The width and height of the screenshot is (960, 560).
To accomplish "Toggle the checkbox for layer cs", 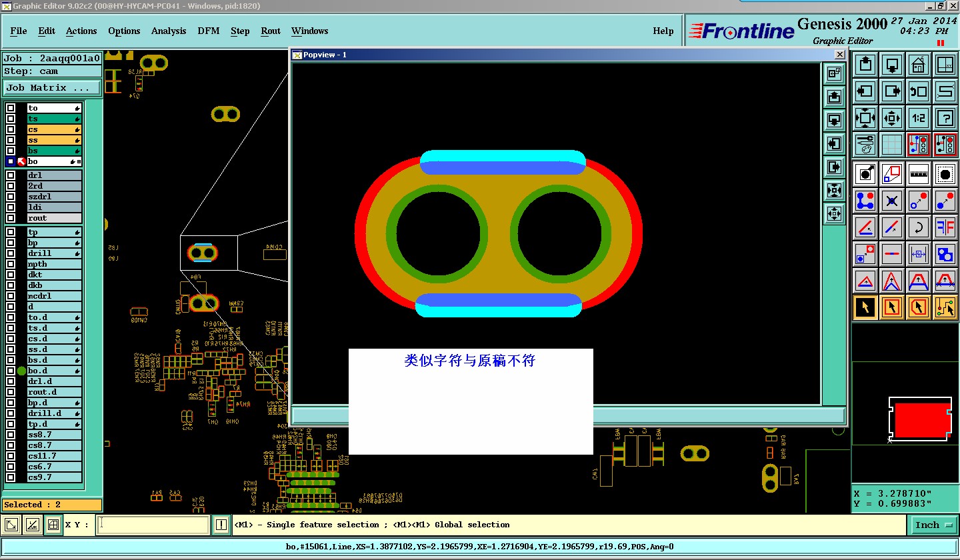I will (x=11, y=129).
